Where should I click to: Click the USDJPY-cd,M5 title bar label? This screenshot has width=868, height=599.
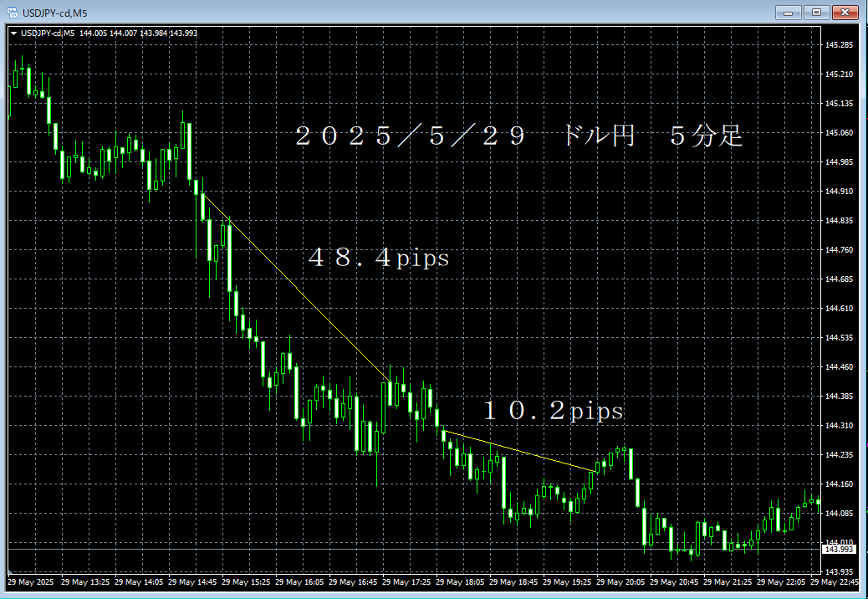point(54,10)
